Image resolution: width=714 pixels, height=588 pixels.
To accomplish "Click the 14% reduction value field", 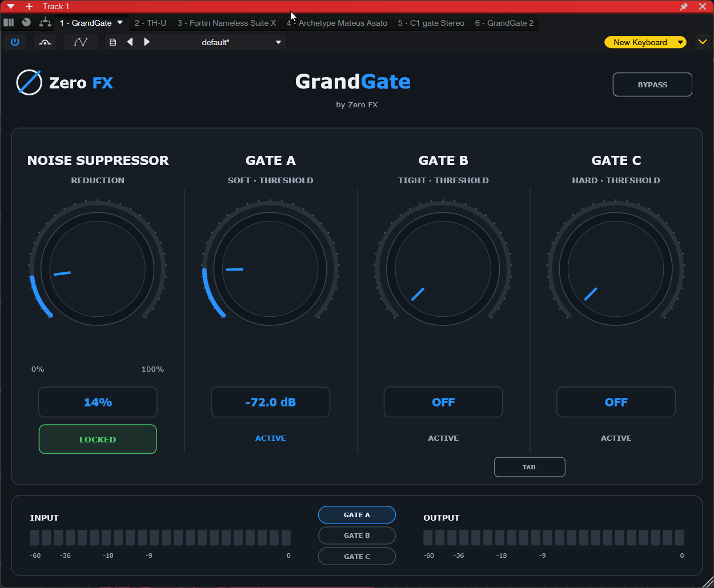I will tap(98, 402).
